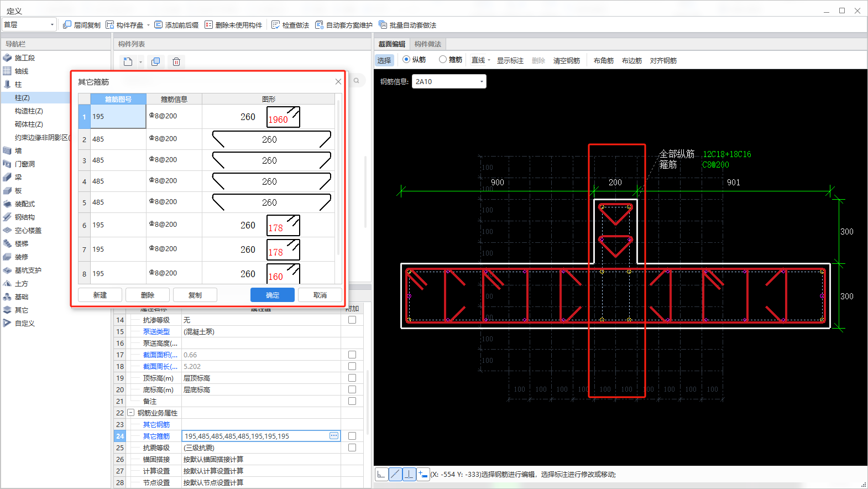The height and width of the screenshot is (489, 868).
Task: Open the 梁 category in navigation
Action: (18, 177)
